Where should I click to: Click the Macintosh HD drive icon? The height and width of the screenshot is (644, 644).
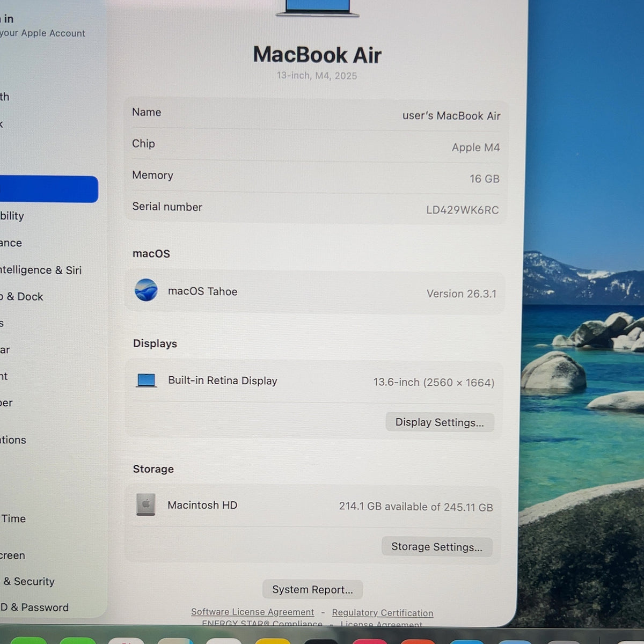146,504
